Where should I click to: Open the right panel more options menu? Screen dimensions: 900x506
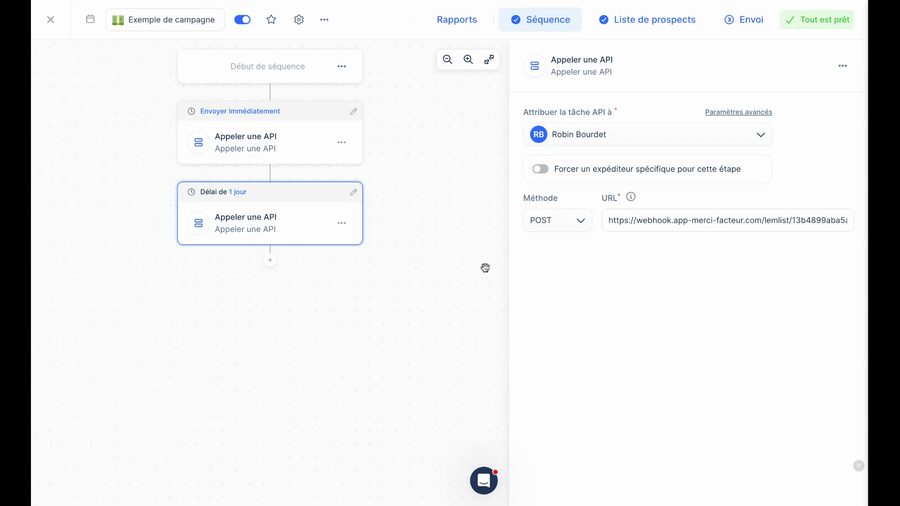pos(842,66)
